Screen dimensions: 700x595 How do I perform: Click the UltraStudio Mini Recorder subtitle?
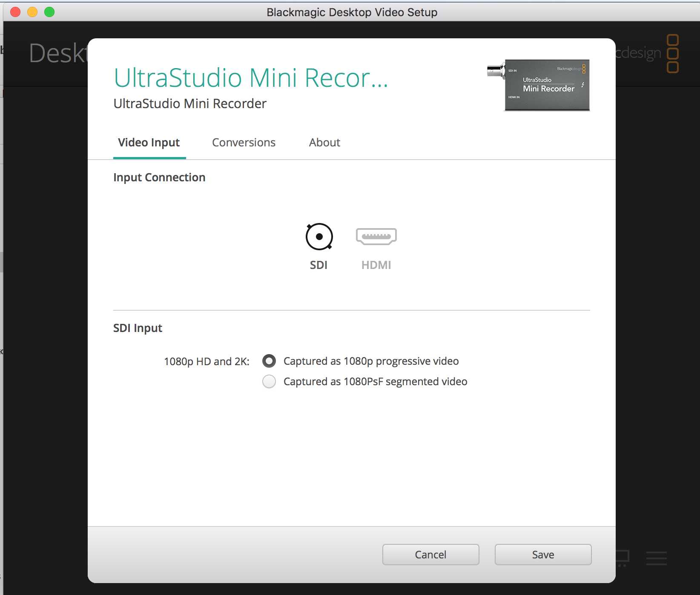tap(190, 103)
